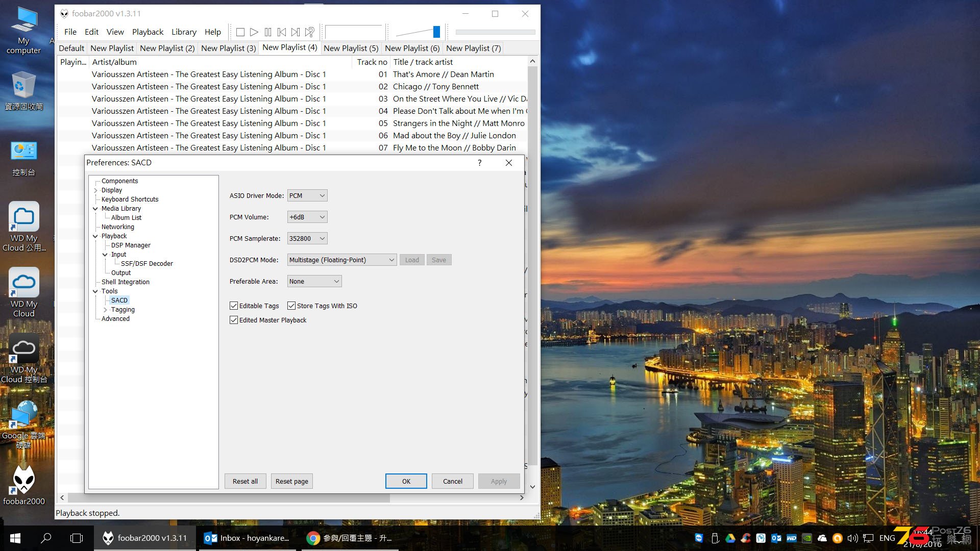Click the random/shuffle playback icon
Image resolution: width=980 pixels, height=551 pixels.
[310, 32]
